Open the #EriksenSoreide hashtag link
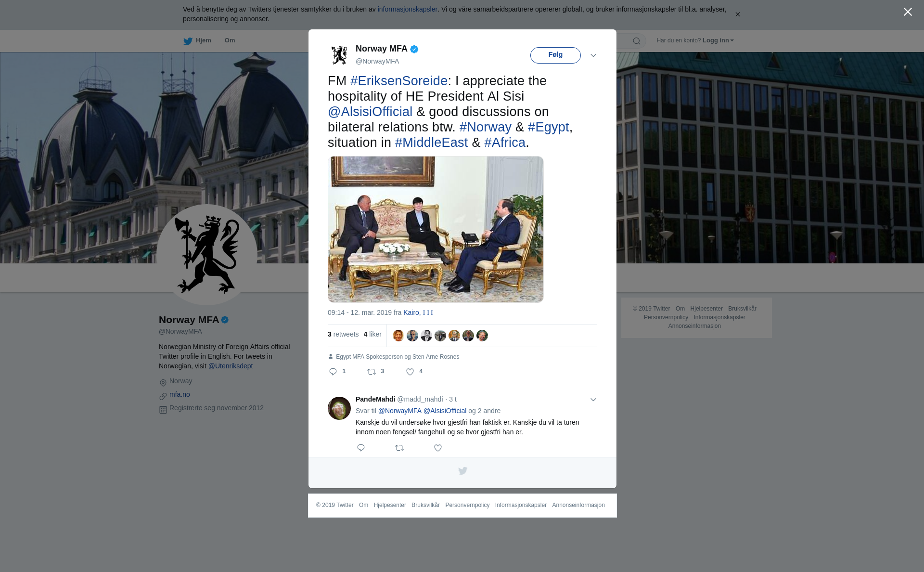This screenshot has width=924, height=572. (x=399, y=81)
